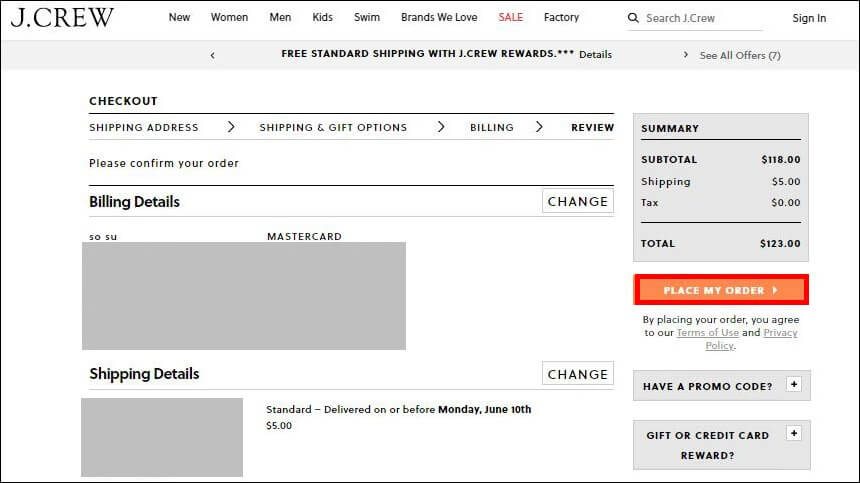Click Monday, June 10th delivery text
This screenshot has height=483, width=860.
tap(484, 409)
